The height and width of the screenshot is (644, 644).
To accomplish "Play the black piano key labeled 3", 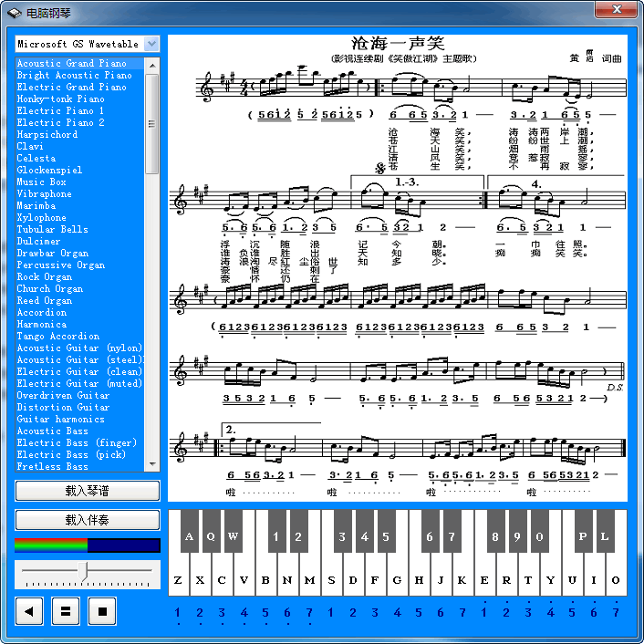I will [x=342, y=531].
